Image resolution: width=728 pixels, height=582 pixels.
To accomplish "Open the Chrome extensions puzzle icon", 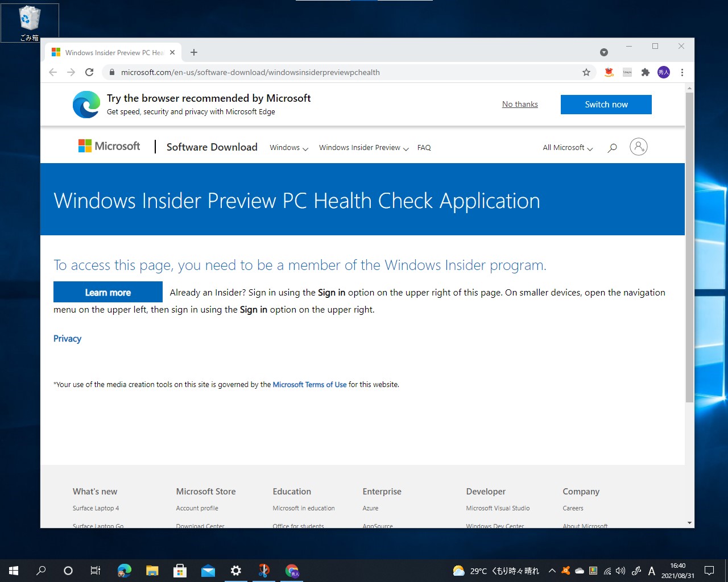I will [645, 72].
